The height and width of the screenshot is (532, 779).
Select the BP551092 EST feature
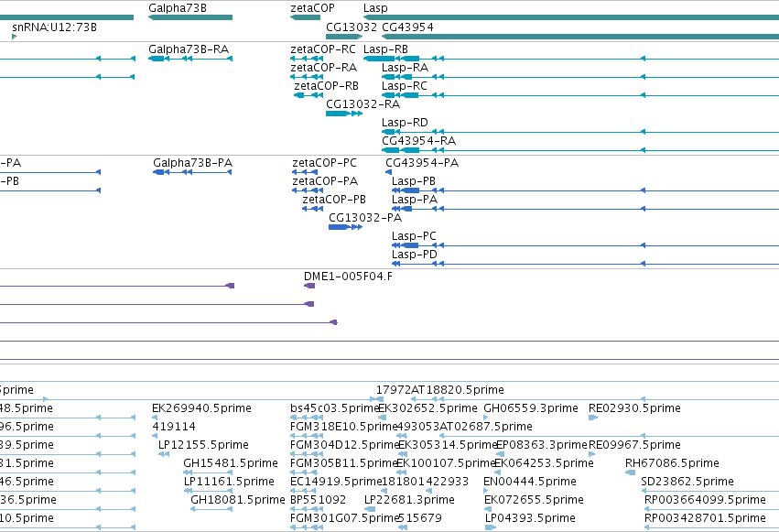(x=307, y=509)
